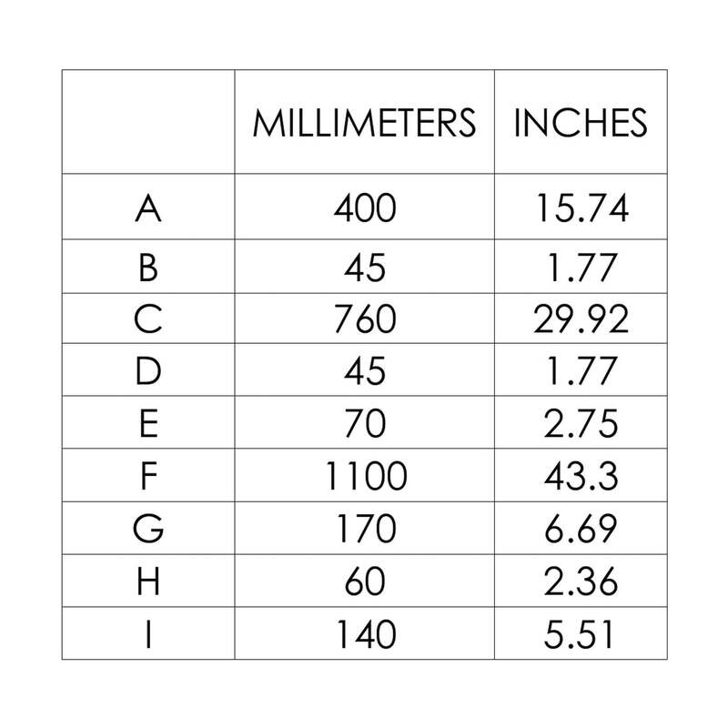Select row label G
This screenshot has height=728, width=728.
point(148,529)
